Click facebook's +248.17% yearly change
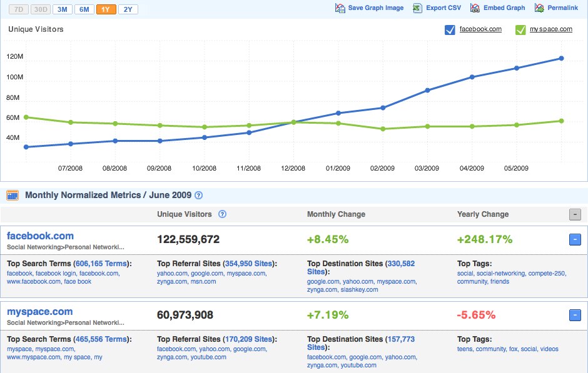 tap(485, 239)
